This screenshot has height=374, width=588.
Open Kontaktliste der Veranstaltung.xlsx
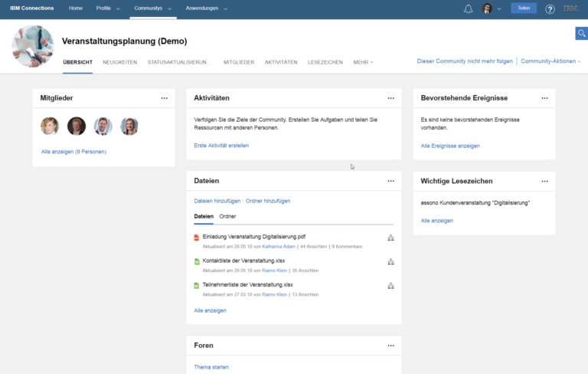[243, 261]
